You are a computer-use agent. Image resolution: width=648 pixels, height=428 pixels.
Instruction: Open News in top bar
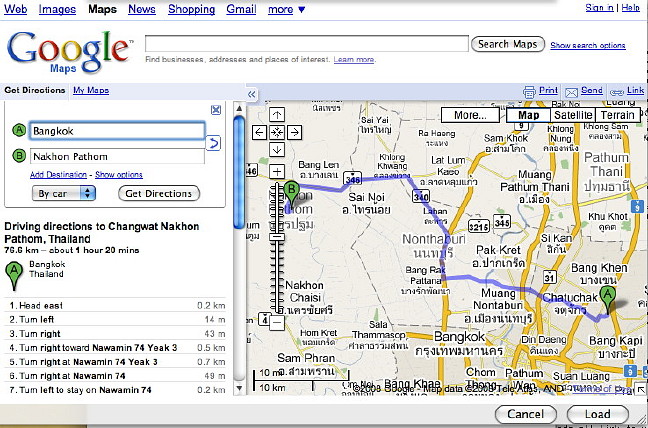click(142, 9)
